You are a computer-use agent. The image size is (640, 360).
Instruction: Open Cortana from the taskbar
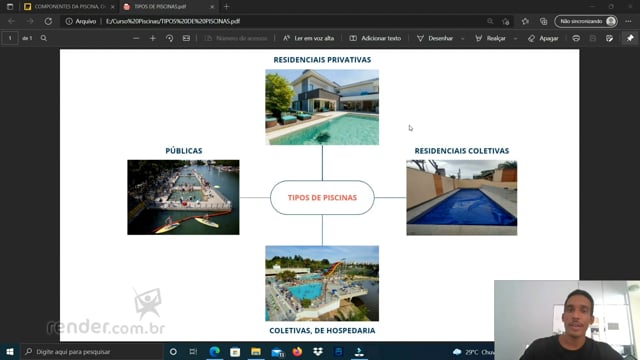173,351
